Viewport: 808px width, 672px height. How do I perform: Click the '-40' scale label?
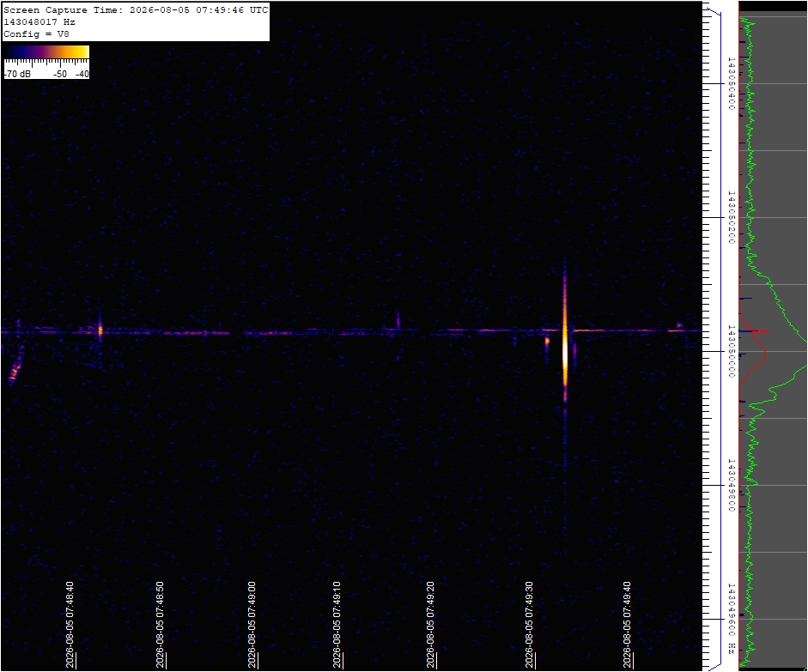82,74
